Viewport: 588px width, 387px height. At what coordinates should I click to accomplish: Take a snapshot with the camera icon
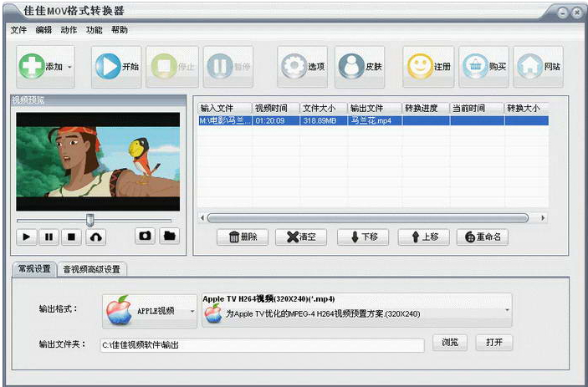[146, 236]
